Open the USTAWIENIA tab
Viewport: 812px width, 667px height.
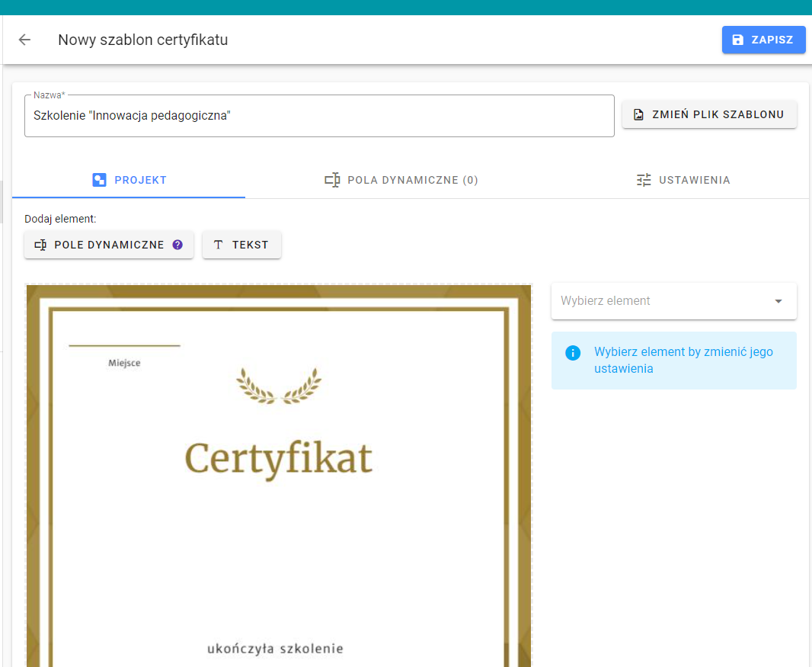pyautogui.click(x=683, y=180)
